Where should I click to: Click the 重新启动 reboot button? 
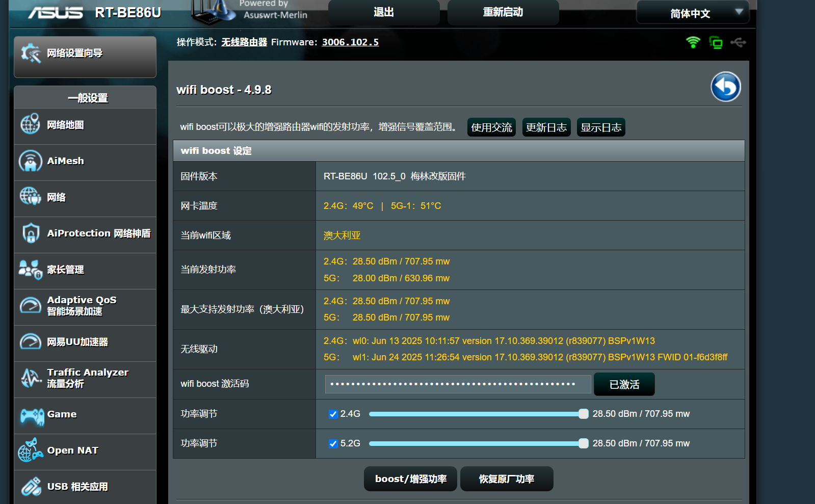click(x=503, y=12)
